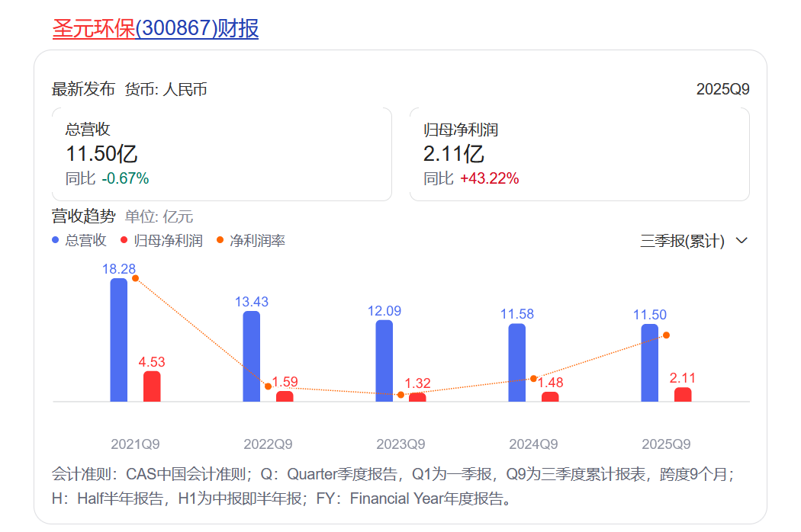Click the 2023Q9 axis label
801x532 pixels.
[x=400, y=444]
